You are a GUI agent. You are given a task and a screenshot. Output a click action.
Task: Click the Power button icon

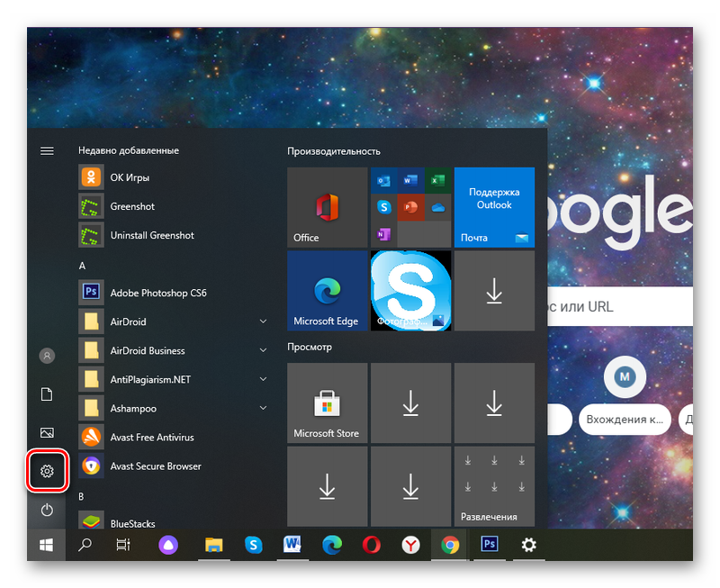point(47,510)
